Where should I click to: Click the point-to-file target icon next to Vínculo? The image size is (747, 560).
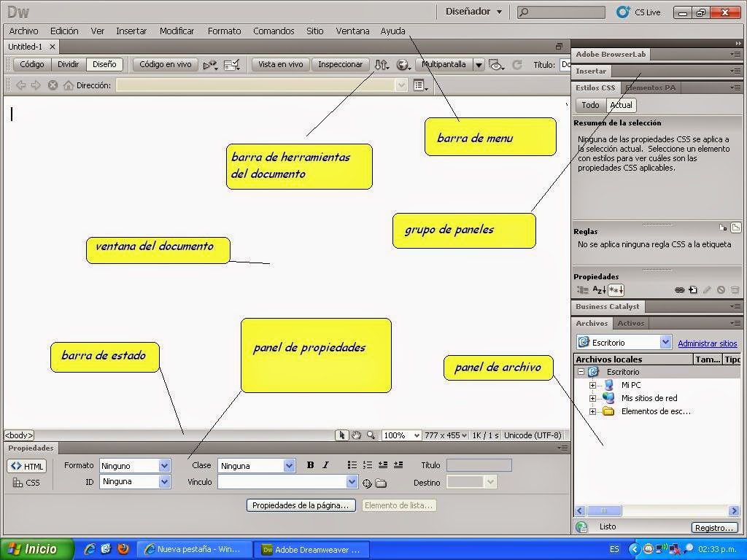(x=367, y=483)
